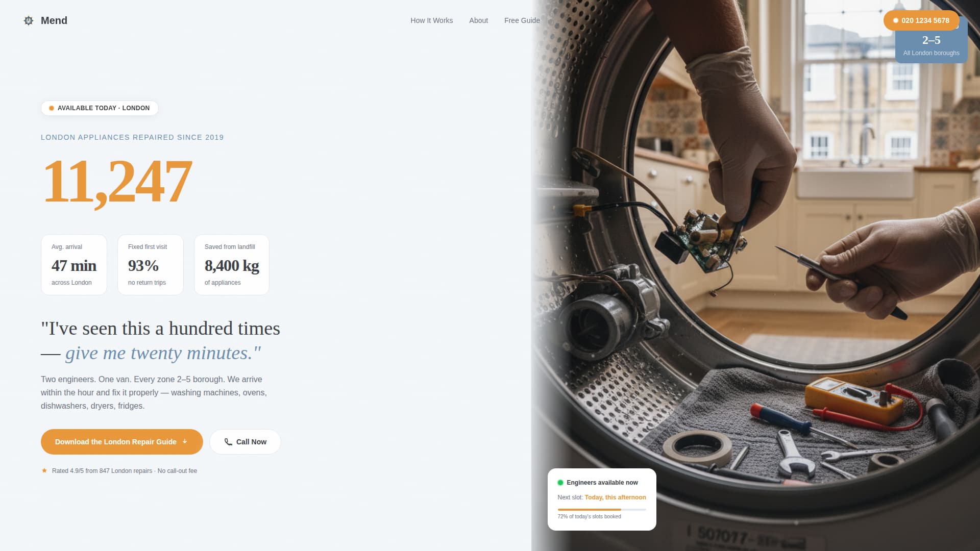
Task: Call 020 1234 5678 from header button
Action: 921,20
